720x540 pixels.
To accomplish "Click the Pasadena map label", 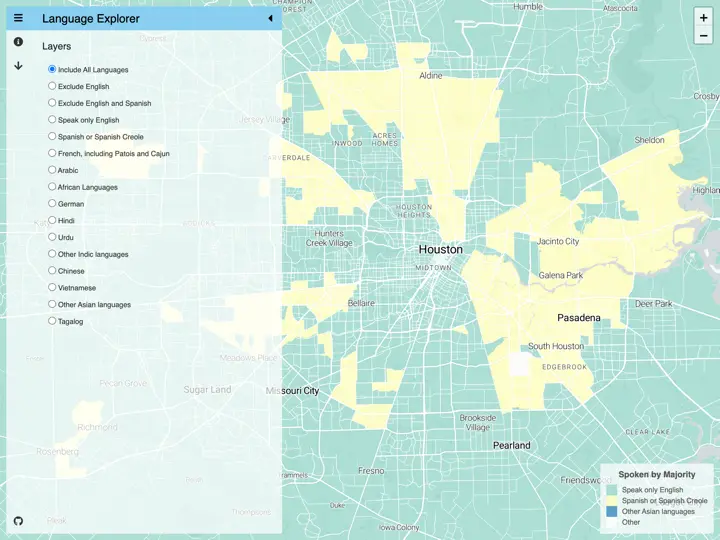I will point(579,318).
